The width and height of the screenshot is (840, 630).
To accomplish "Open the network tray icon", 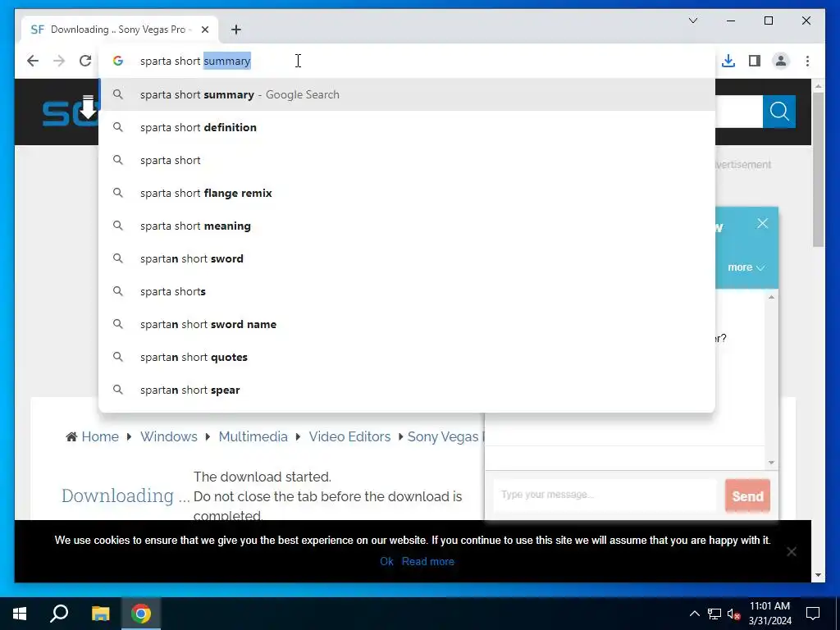I will [714, 614].
